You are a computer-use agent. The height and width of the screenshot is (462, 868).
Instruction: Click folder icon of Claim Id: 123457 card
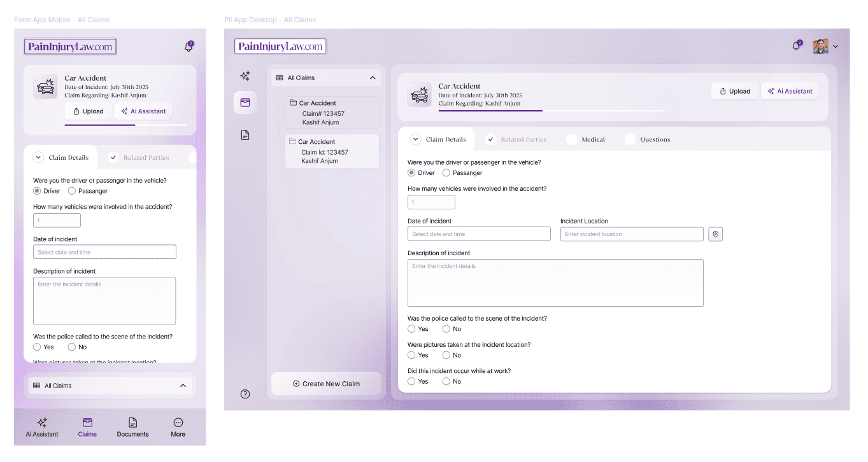tap(292, 141)
